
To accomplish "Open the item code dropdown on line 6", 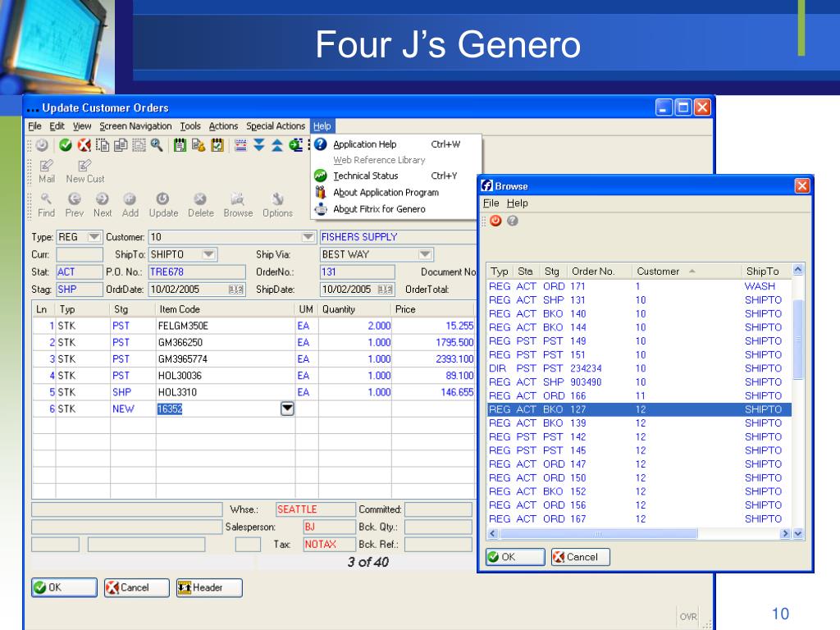I will 287,409.
